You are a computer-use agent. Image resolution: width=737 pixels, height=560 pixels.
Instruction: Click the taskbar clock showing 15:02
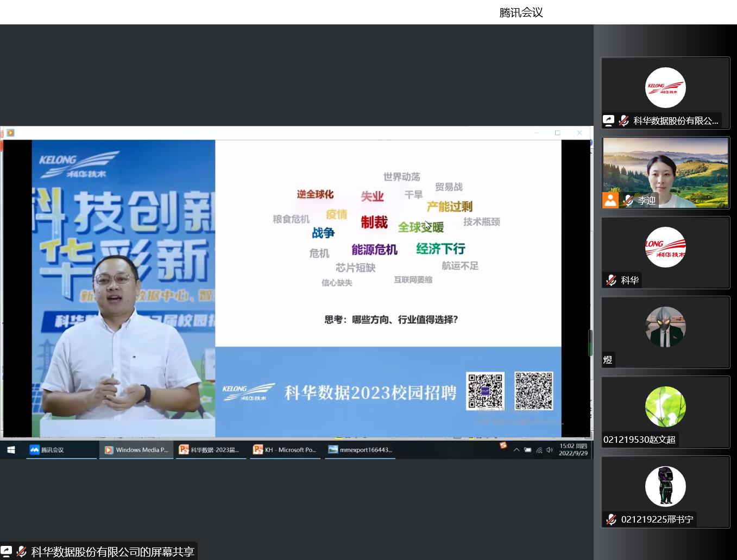point(574,450)
